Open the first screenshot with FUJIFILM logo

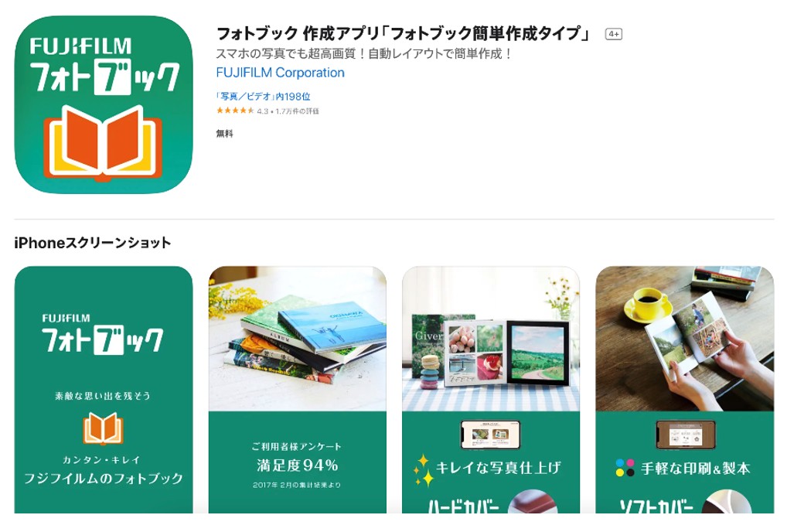(104, 390)
